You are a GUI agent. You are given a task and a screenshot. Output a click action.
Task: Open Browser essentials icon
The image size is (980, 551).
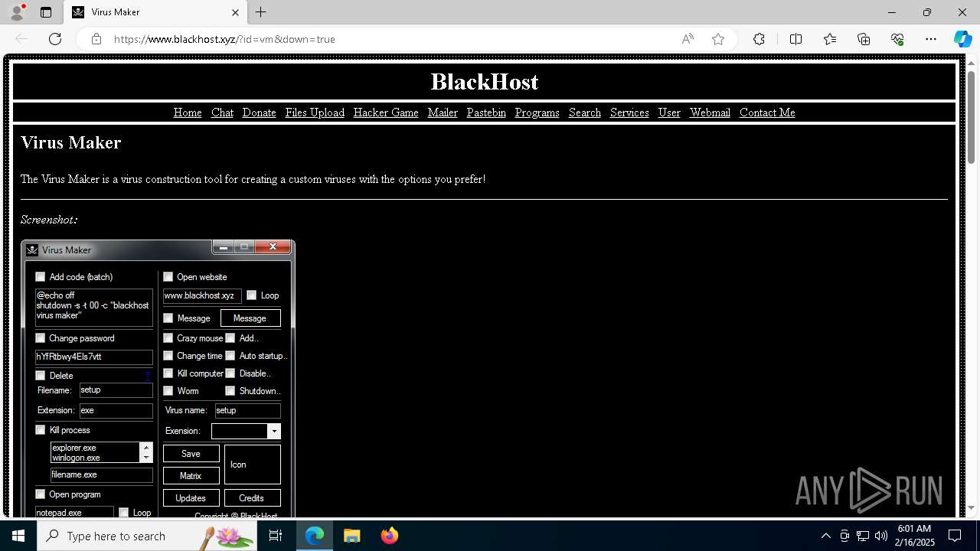point(897,39)
